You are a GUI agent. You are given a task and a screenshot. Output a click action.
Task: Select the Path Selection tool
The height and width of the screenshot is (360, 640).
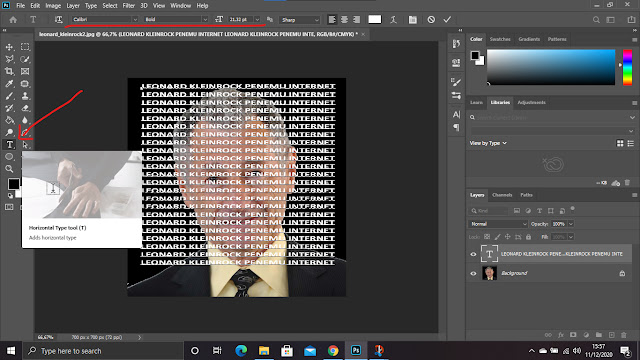tap(25, 144)
